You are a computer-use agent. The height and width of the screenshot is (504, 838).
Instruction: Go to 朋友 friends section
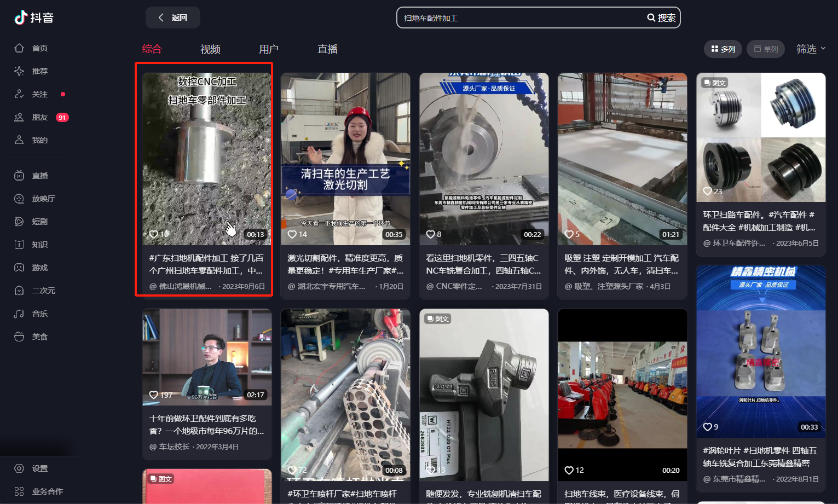click(x=39, y=117)
